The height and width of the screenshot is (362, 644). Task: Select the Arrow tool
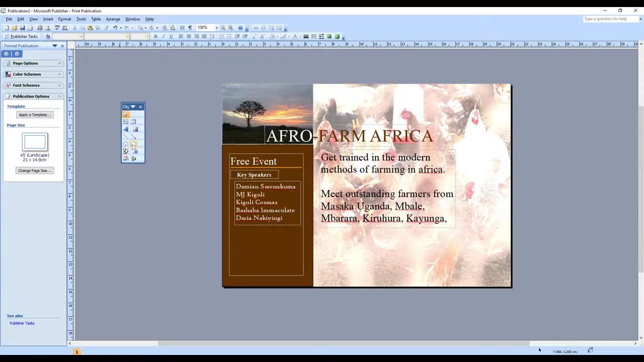[x=133, y=137]
